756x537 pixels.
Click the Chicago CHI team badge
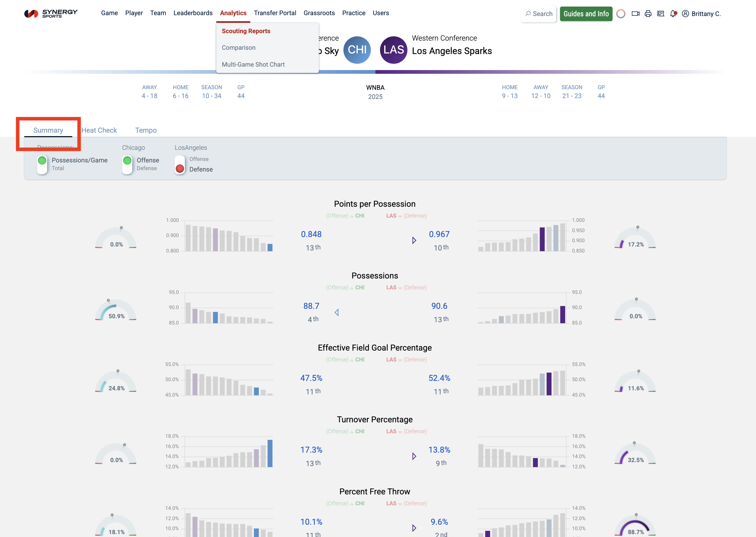click(357, 50)
